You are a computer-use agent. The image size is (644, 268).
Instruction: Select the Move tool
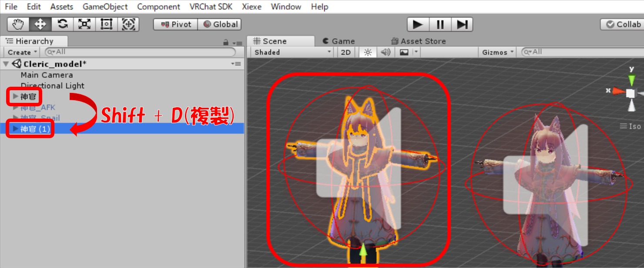point(40,24)
